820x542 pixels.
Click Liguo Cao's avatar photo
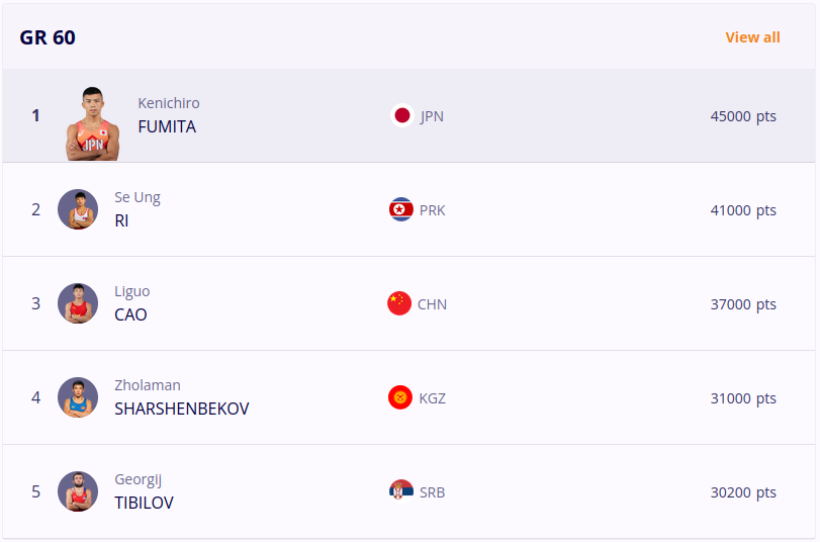78,304
